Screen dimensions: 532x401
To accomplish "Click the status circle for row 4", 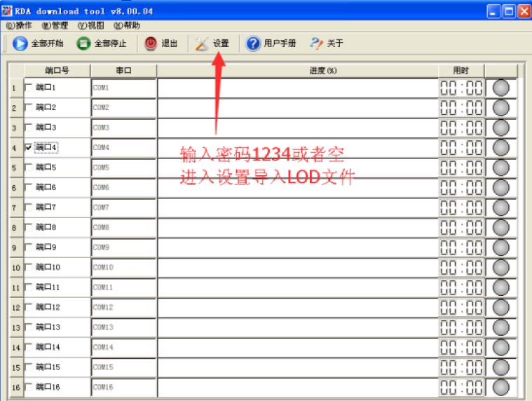I will pos(500,148).
